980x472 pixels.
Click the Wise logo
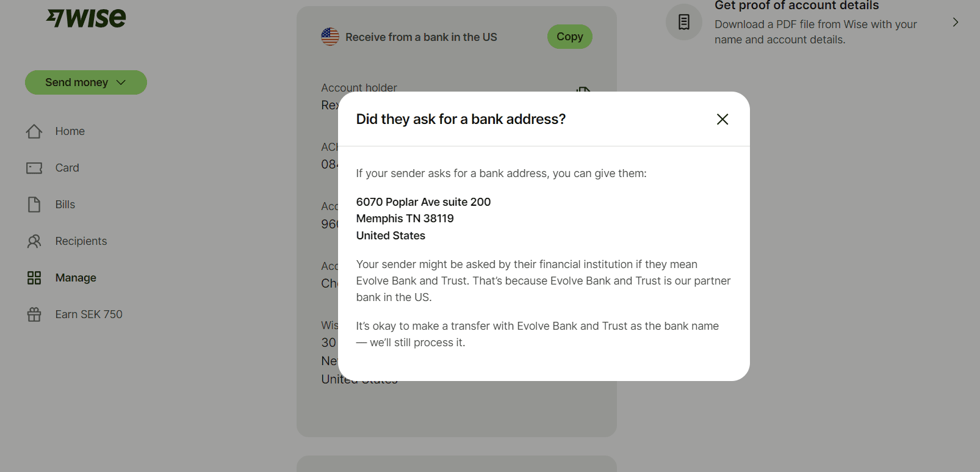click(86, 18)
